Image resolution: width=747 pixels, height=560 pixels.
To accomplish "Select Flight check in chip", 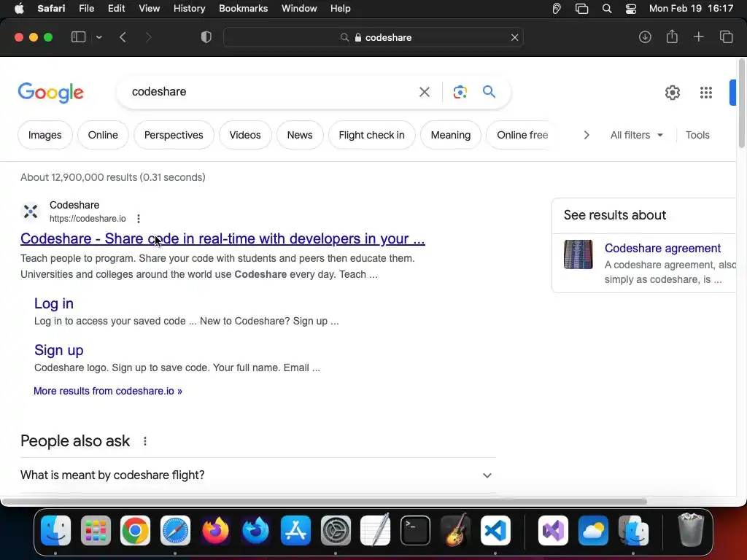I will (x=371, y=135).
